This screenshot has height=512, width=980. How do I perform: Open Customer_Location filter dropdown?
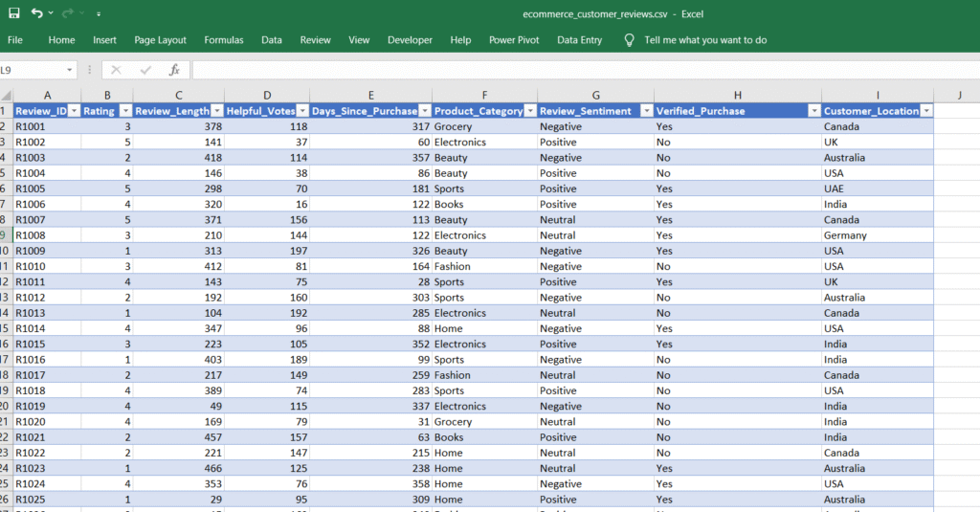[x=926, y=111]
